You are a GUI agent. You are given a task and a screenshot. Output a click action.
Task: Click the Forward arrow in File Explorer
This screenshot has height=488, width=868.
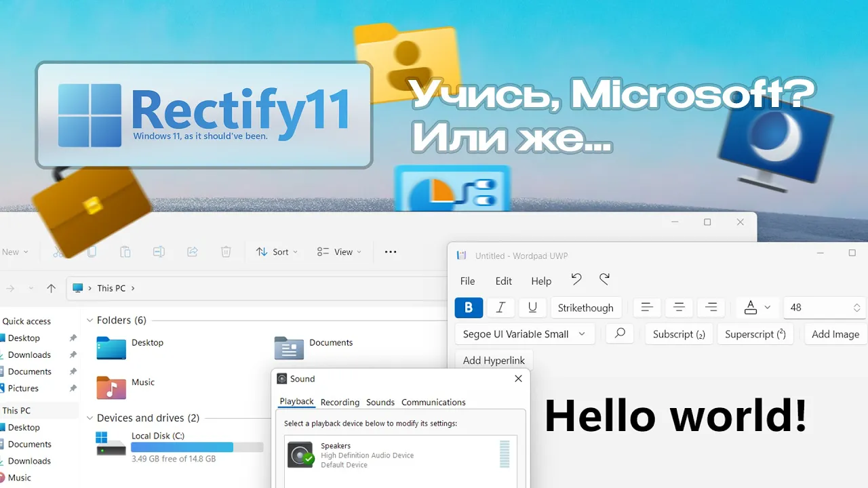coord(10,288)
